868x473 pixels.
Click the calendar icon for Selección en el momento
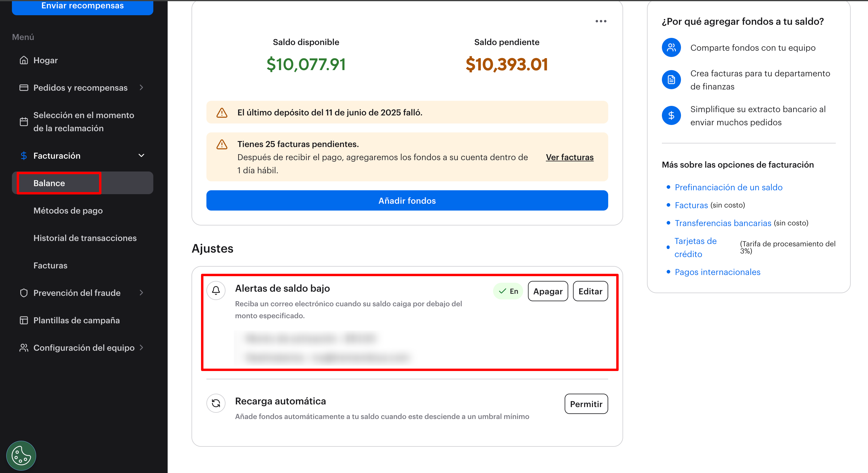[x=24, y=122]
